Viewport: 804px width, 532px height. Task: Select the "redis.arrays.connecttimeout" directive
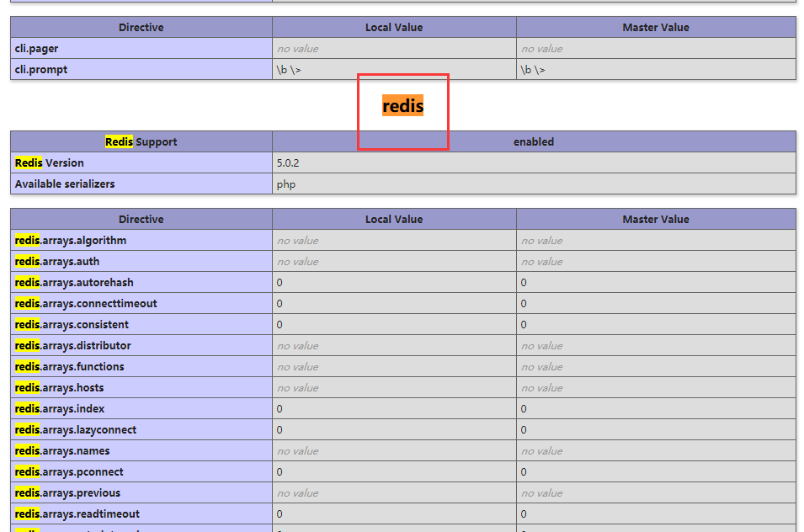pyautogui.click(x=86, y=303)
